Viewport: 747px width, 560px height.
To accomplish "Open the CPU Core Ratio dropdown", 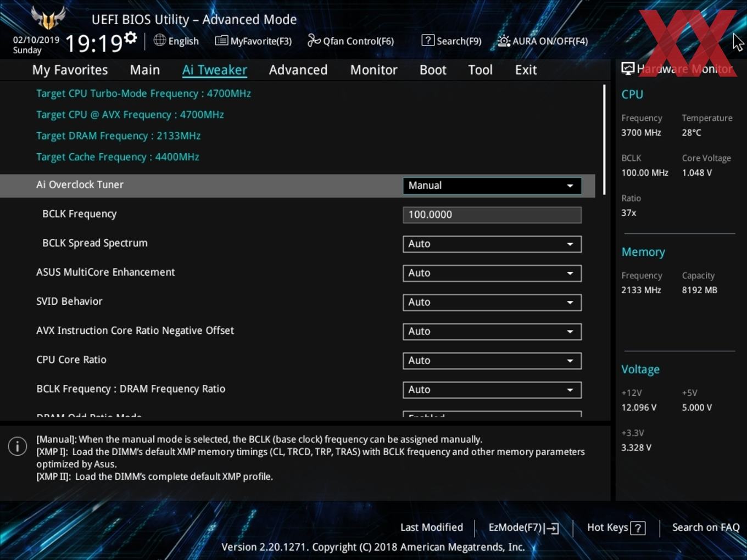I will coord(492,360).
